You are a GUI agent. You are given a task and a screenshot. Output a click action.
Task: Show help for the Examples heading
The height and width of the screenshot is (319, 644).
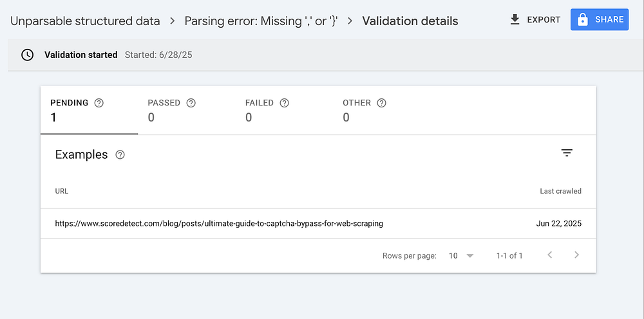(120, 155)
